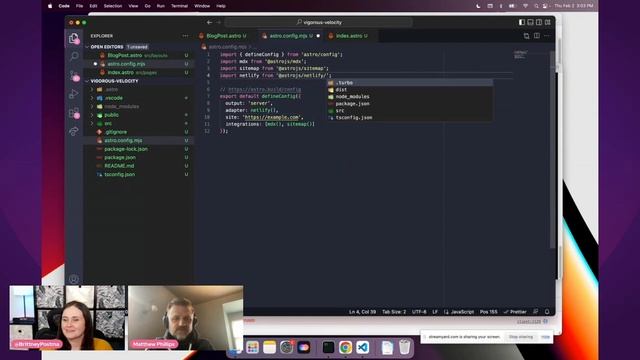Viewport: 640px width, 360px height.
Task: Open the Accounts icon in activity bar
Action: tap(74, 279)
